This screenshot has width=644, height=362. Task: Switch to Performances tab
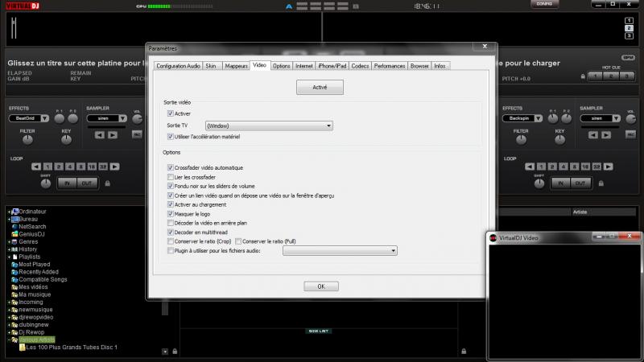coord(390,66)
